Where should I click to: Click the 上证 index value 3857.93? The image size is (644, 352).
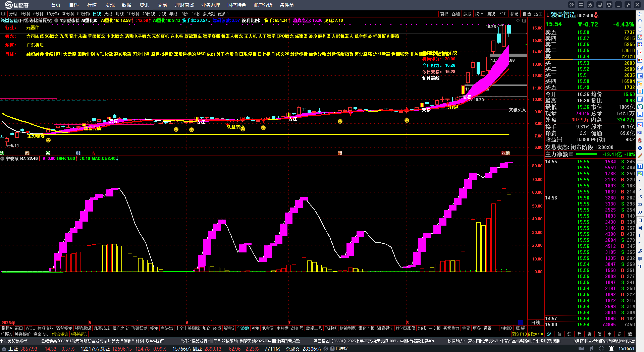coord(29,349)
